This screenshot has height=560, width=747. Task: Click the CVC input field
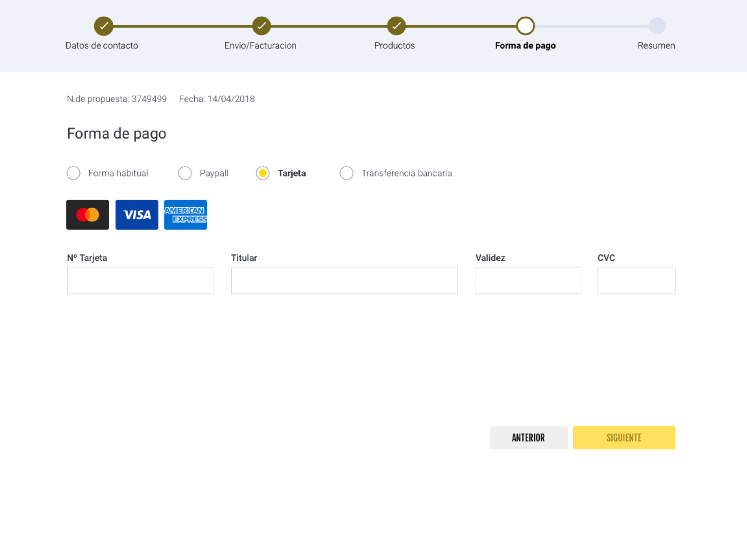[636, 280]
